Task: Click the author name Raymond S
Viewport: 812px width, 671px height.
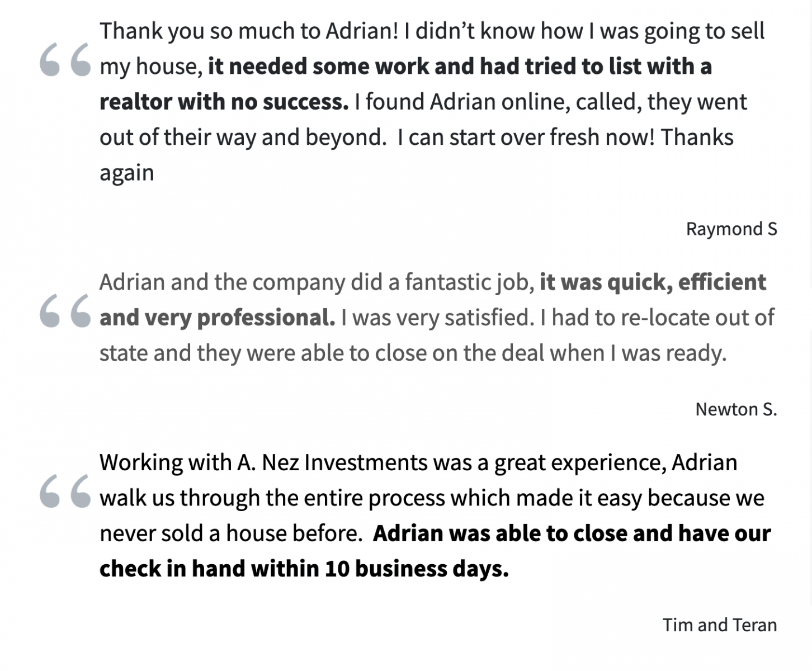Action: [731, 229]
